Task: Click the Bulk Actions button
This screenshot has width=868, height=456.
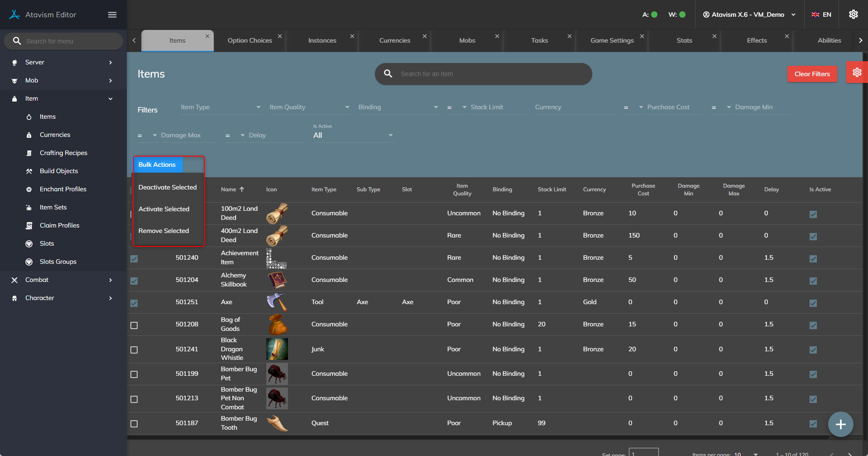Action: [x=157, y=165]
